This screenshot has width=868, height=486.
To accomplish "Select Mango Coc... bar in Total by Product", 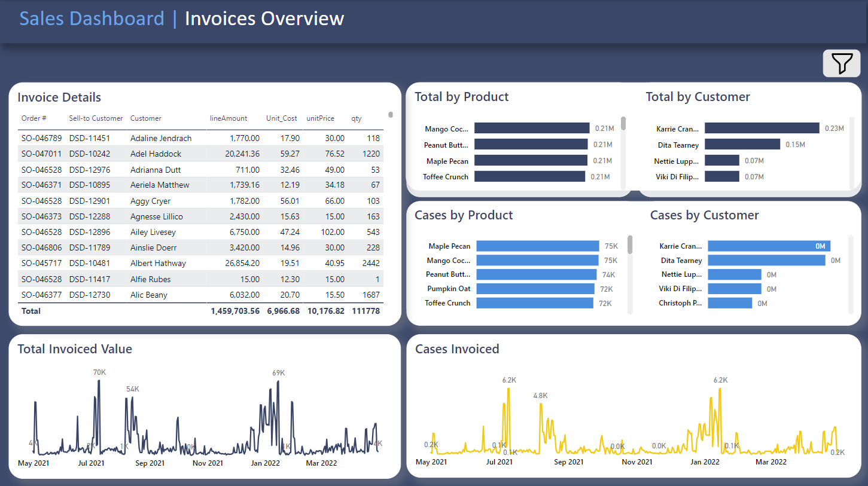I will click(532, 129).
